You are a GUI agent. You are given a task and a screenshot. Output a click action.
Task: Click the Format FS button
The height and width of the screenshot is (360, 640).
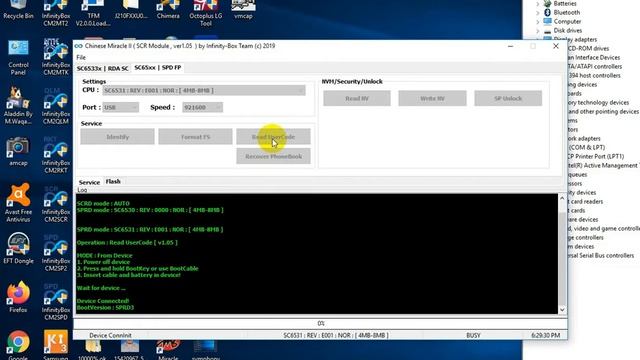tap(195, 137)
